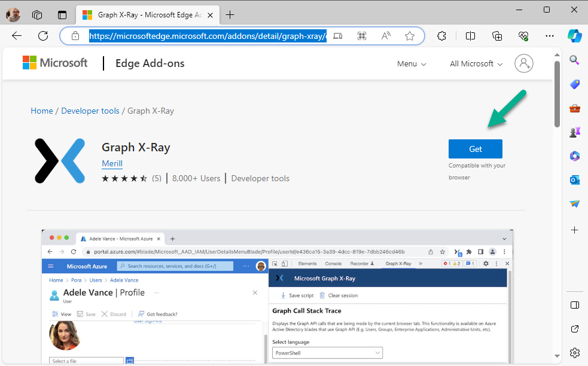Open Collections icon in toolbar
The width and height of the screenshot is (588, 366).
point(497,36)
